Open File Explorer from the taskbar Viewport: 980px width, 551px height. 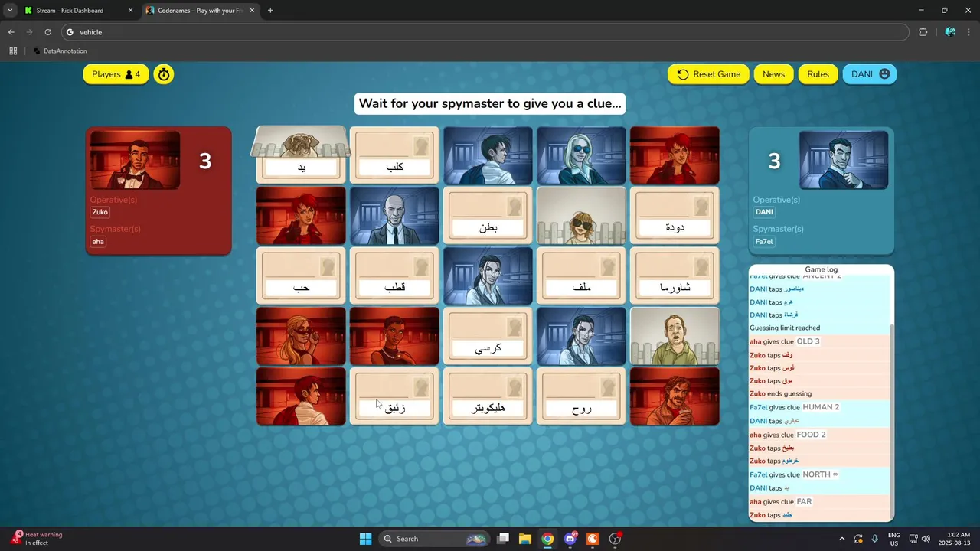click(525, 539)
